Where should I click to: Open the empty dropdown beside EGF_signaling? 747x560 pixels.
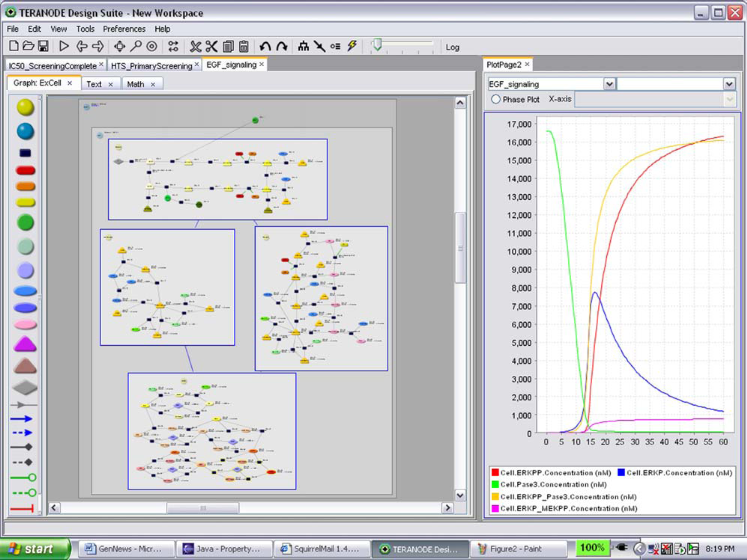click(x=676, y=84)
